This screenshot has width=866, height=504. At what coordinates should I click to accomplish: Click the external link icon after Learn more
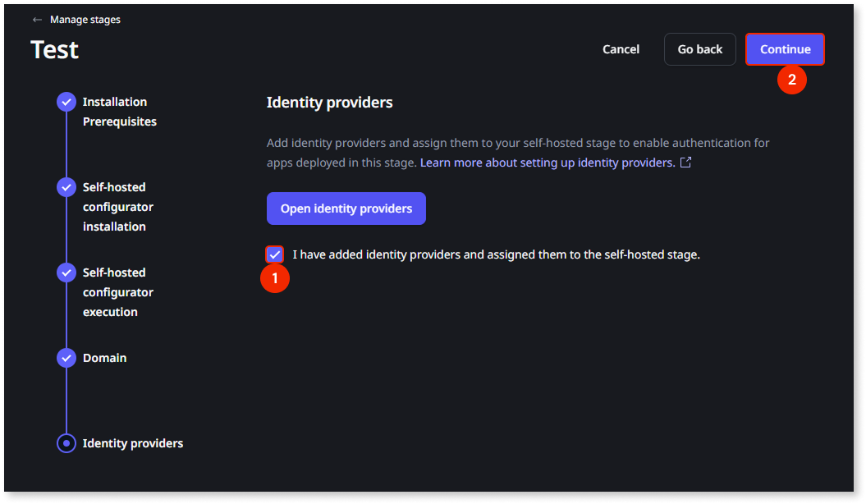(685, 163)
